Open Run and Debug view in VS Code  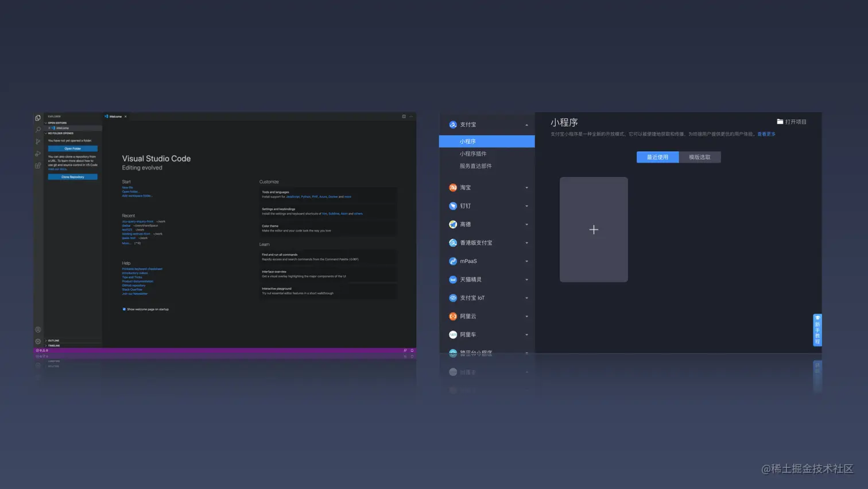pyautogui.click(x=38, y=153)
